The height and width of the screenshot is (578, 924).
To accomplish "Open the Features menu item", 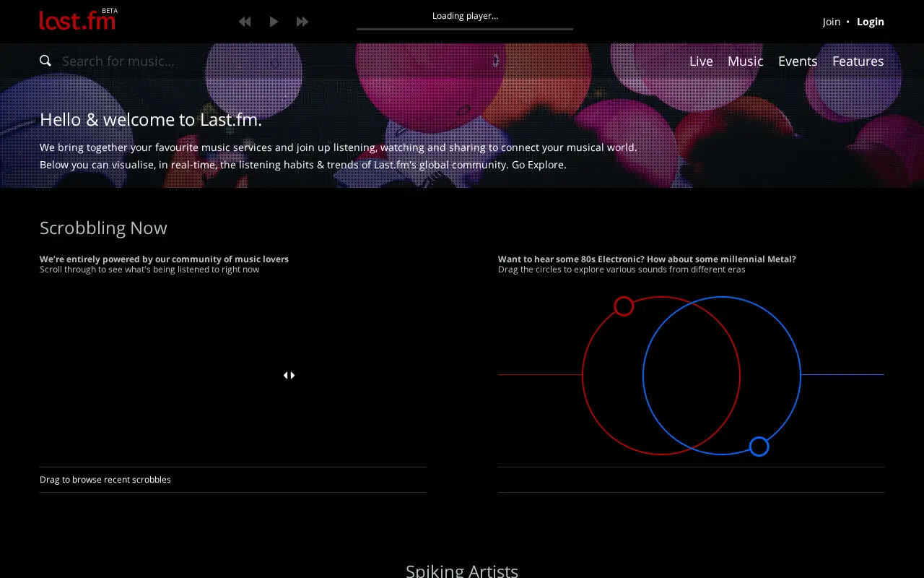I will (x=858, y=61).
